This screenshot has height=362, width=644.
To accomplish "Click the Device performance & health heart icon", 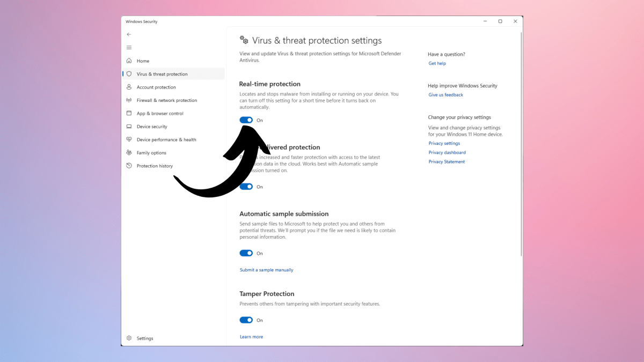I will (129, 139).
